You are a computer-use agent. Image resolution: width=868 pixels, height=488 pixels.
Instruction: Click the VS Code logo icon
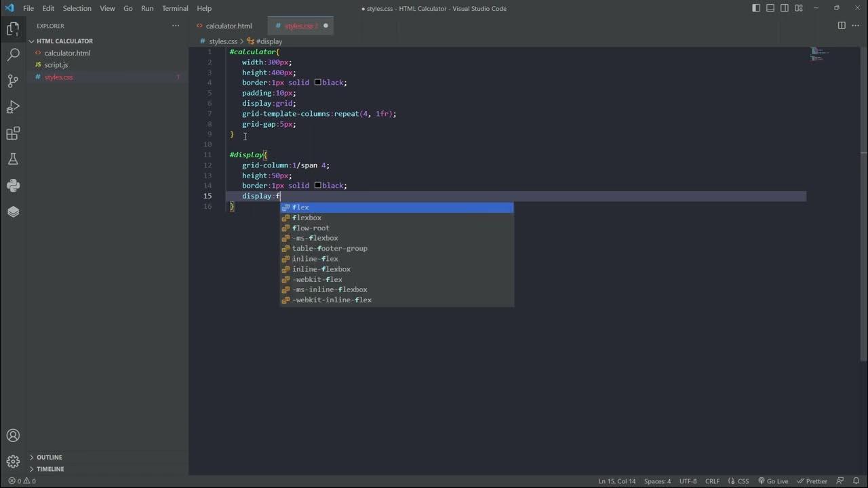point(9,8)
